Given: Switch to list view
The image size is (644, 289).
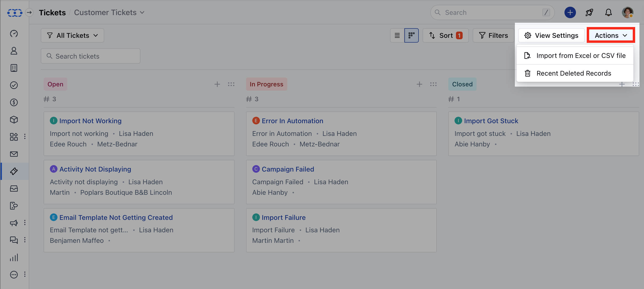Looking at the screenshot, I should [x=397, y=35].
